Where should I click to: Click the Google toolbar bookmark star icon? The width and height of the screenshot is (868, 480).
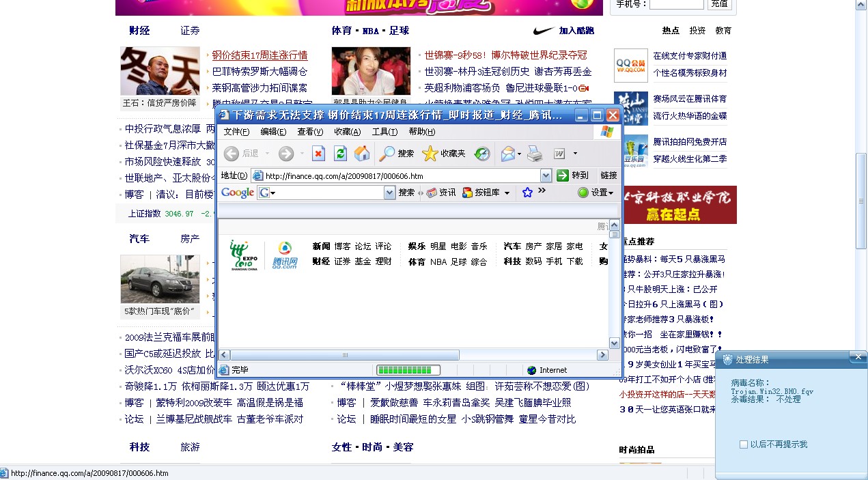point(527,193)
